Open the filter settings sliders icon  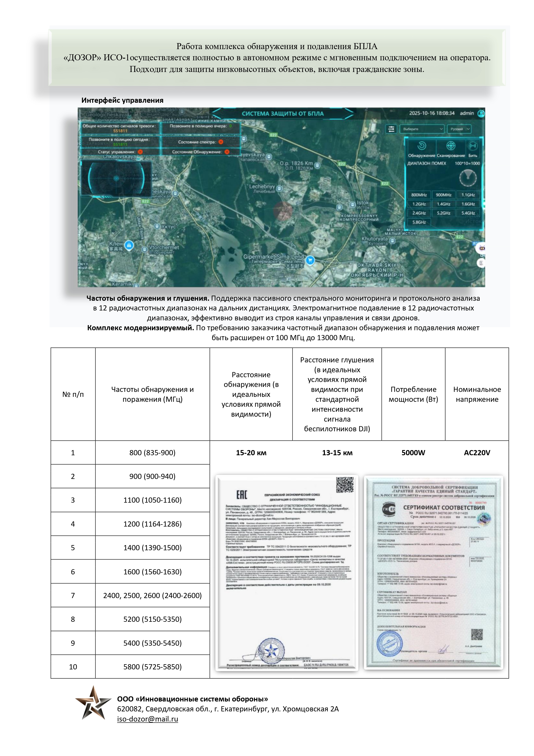click(x=391, y=129)
